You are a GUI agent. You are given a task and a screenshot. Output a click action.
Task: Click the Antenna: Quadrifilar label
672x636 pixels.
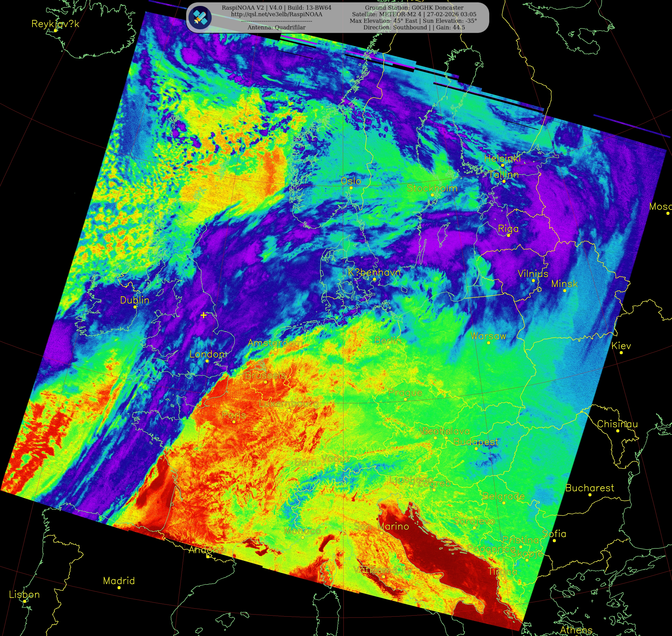[276, 27]
